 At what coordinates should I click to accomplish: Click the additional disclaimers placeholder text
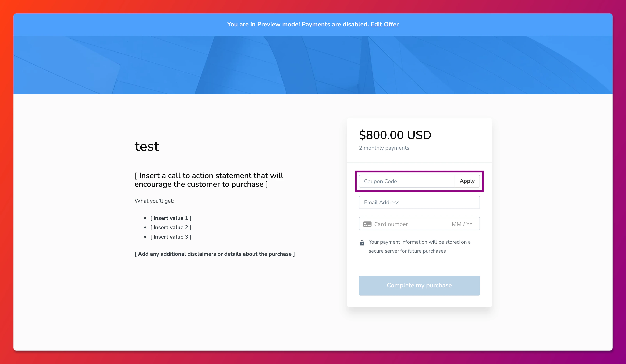pyautogui.click(x=215, y=254)
